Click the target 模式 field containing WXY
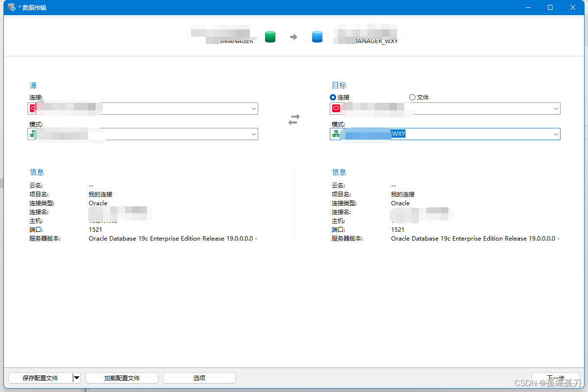The image size is (588, 392). tap(441, 134)
